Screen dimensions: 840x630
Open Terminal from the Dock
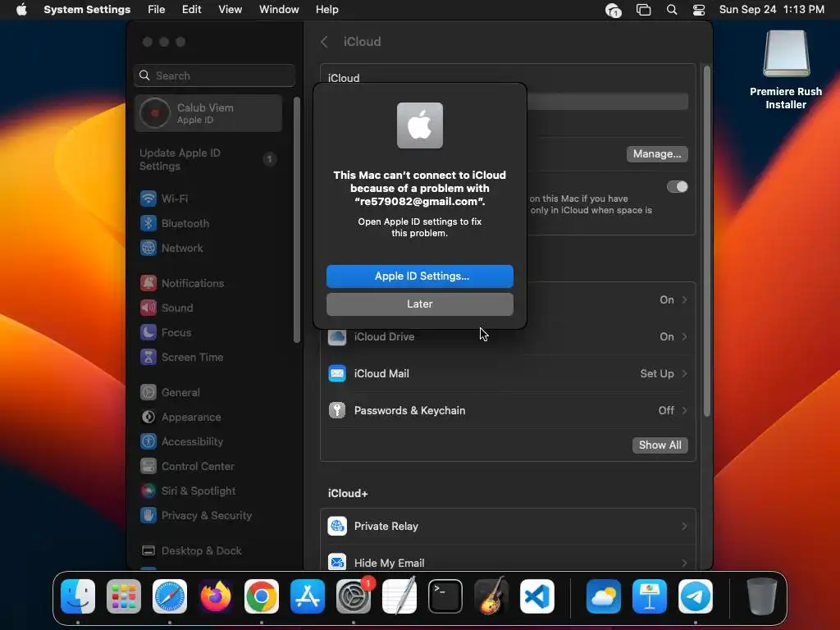tap(445, 596)
